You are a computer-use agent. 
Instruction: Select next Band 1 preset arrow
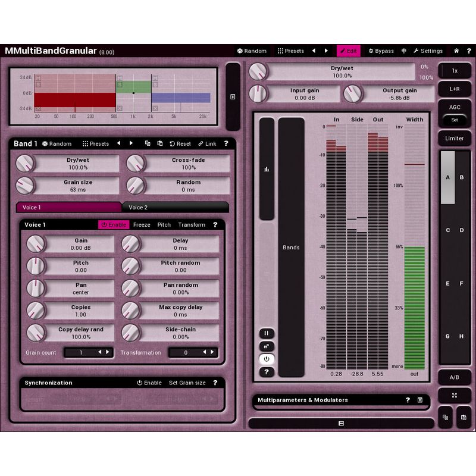(x=131, y=143)
